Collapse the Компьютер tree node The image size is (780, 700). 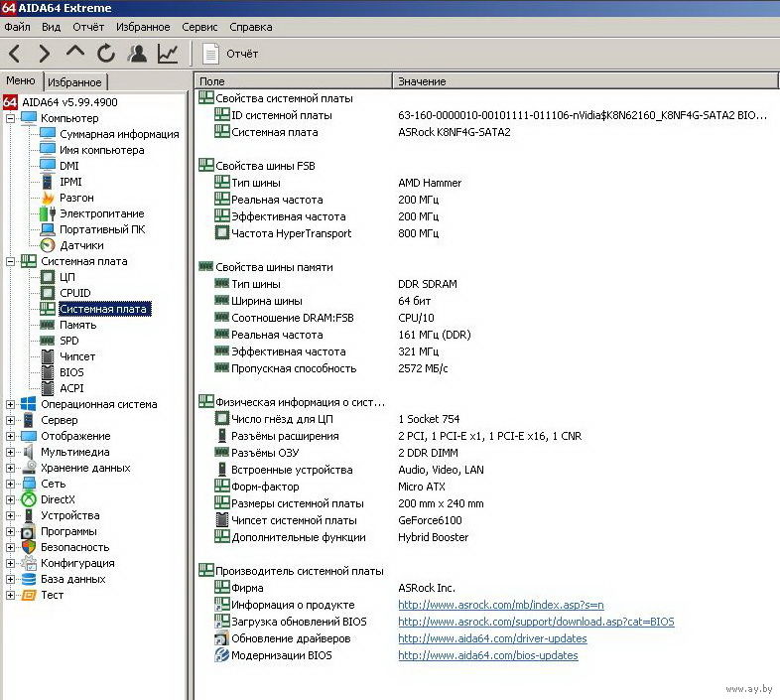coord(11,118)
